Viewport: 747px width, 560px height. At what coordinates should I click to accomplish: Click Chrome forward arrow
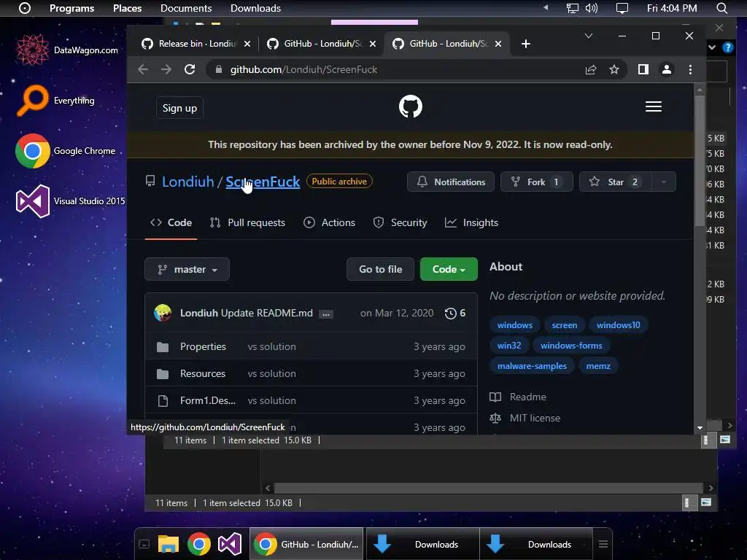(166, 69)
